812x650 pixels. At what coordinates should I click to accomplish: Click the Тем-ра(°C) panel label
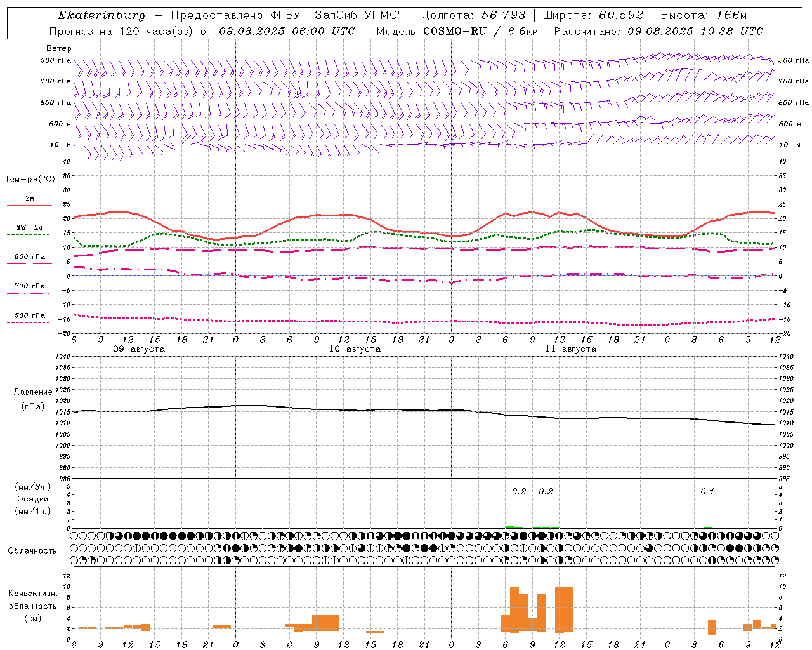tap(30, 180)
